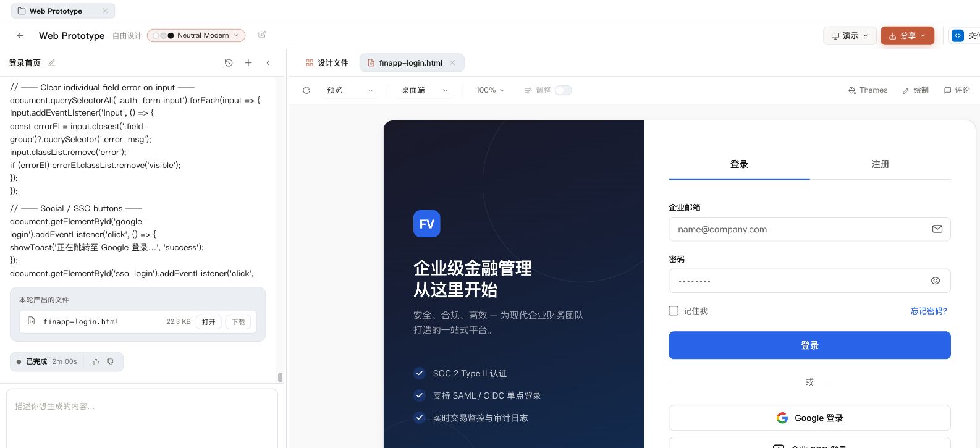
Task: Click the 支持 SAML / OIDC 单点登录 item
Action: (x=478, y=395)
